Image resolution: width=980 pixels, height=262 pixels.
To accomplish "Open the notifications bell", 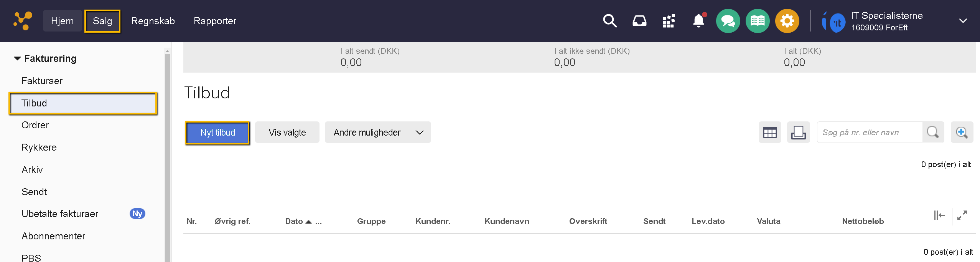I will point(698,21).
